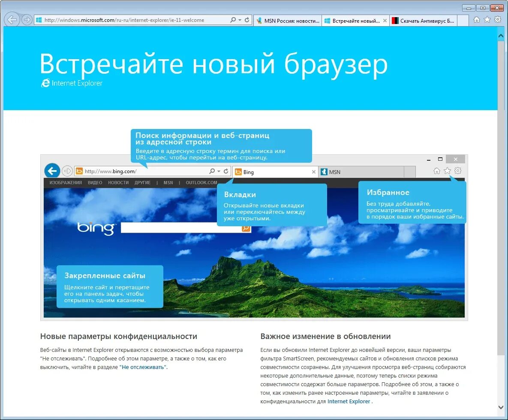Click the Refresh icon in address bar
The width and height of the screenshot is (508, 420).
click(247, 20)
